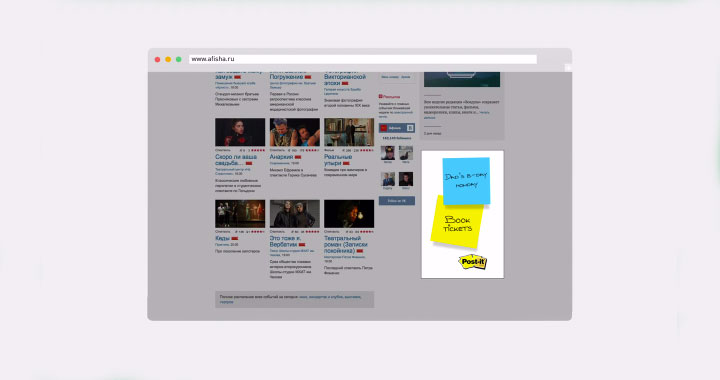
Task: Open the Скоро ли ваша свадьба link
Action: pos(236,160)
